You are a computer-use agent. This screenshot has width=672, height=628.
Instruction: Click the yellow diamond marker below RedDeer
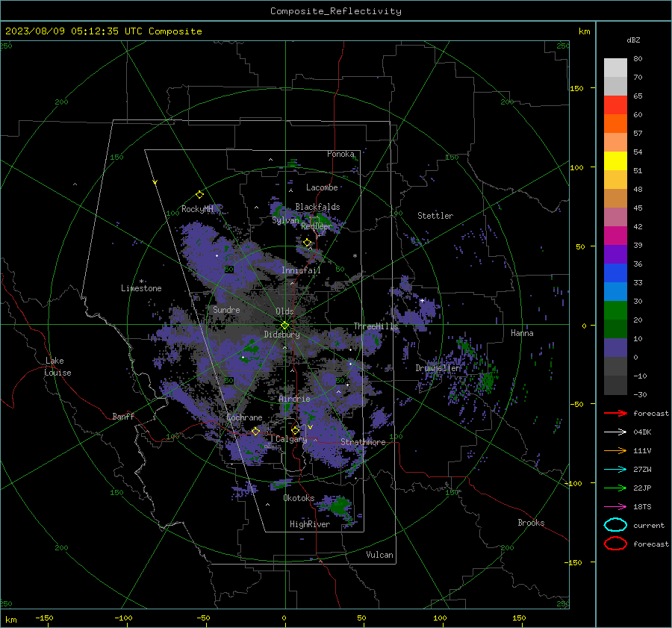tap(307, 243)
